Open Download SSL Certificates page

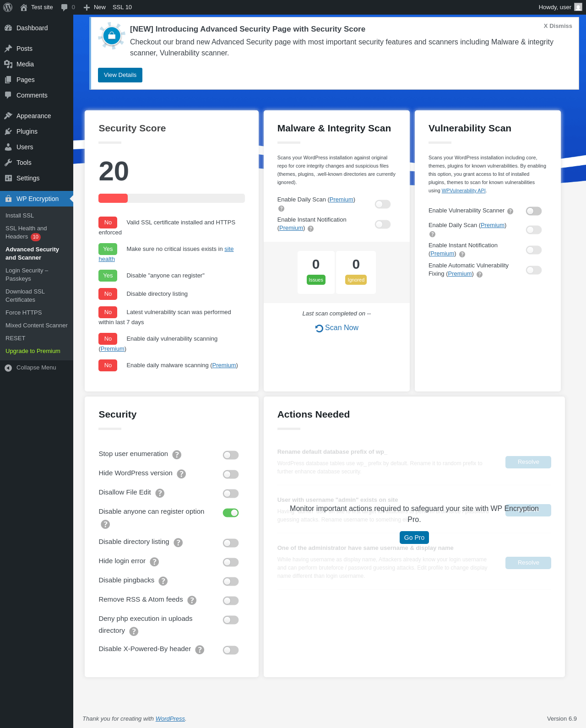coord(25,296)
